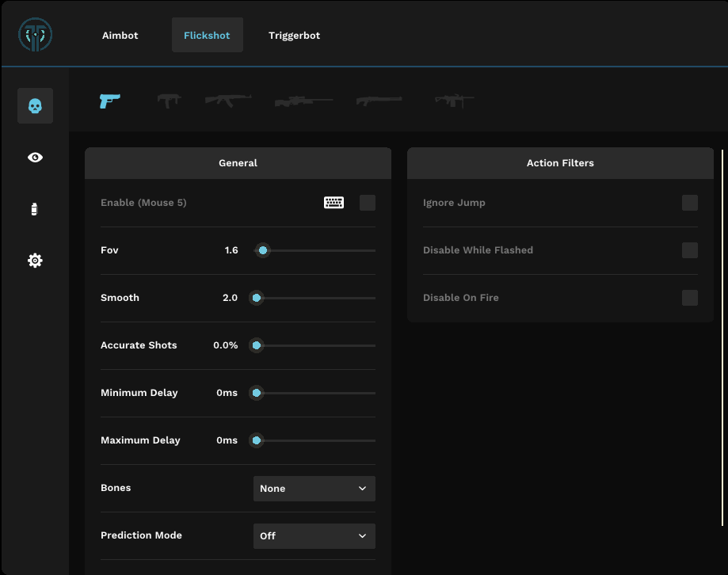Expand the Bones dropdown showing None
Image resolution: width=728 pixels, height=575 pixels.
pyautogui.click(x=314, y=489)
